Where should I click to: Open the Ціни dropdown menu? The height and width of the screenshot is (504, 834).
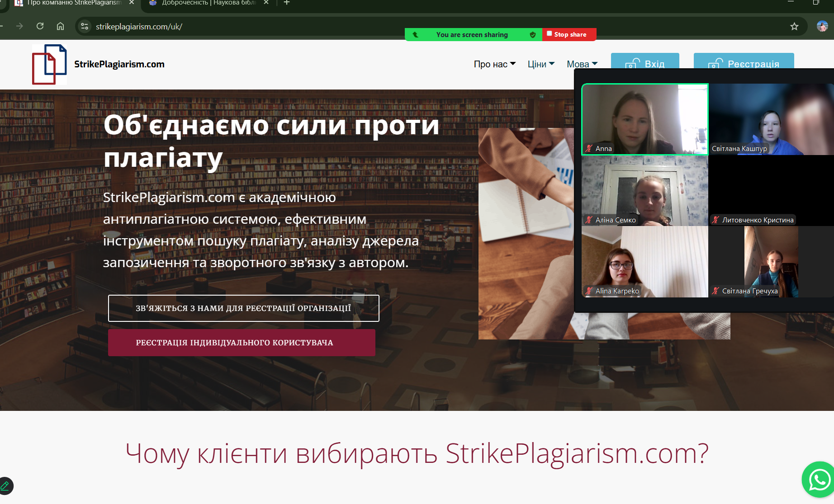tap(541, 64)
